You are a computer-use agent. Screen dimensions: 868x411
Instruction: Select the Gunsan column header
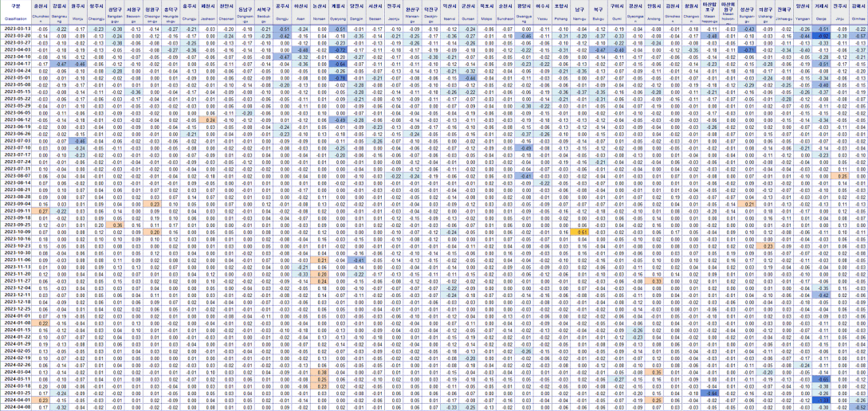click(469, 13)
